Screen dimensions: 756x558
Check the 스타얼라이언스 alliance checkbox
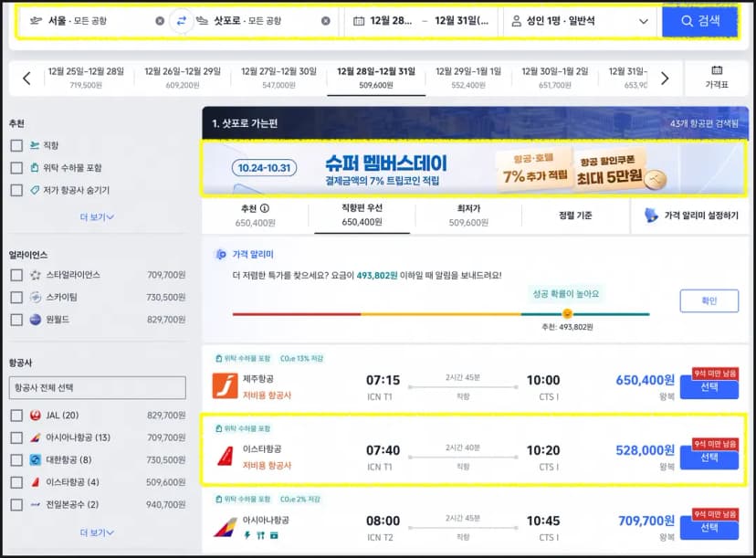tap(16, 275)
